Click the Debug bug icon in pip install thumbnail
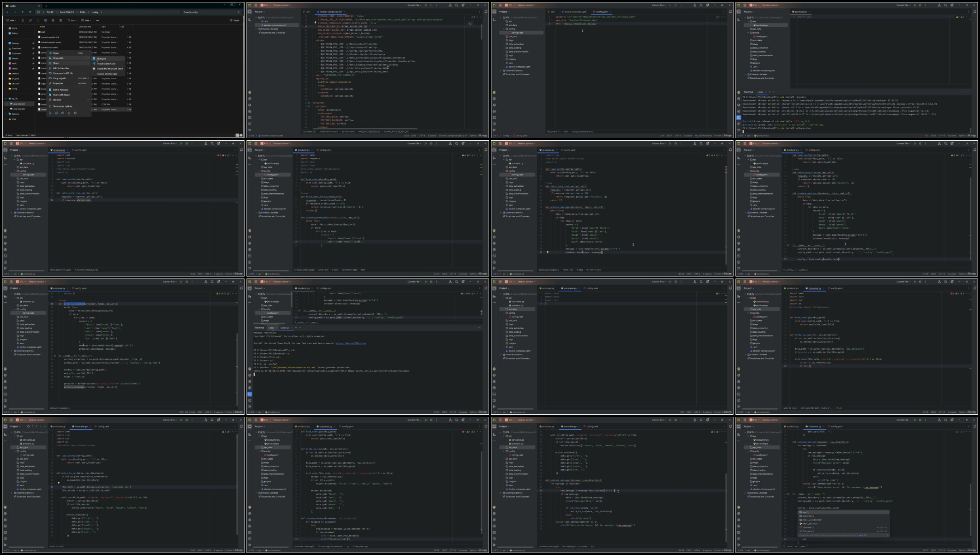 coord(920,5)
